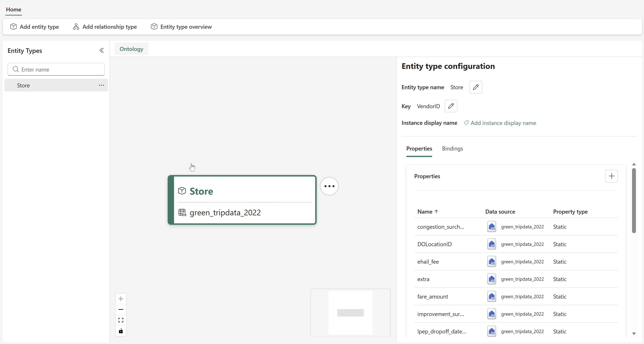The height and width of the screenshot is (344, 644).
Task: Zoom out on the ontology canvas
Action: pyautogui.click(x=121, y=309)
